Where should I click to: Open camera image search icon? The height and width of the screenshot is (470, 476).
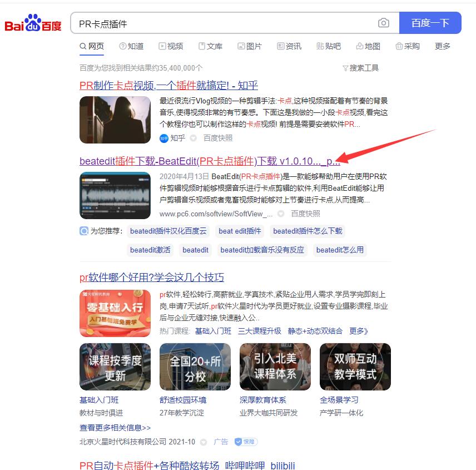point(383,23)
